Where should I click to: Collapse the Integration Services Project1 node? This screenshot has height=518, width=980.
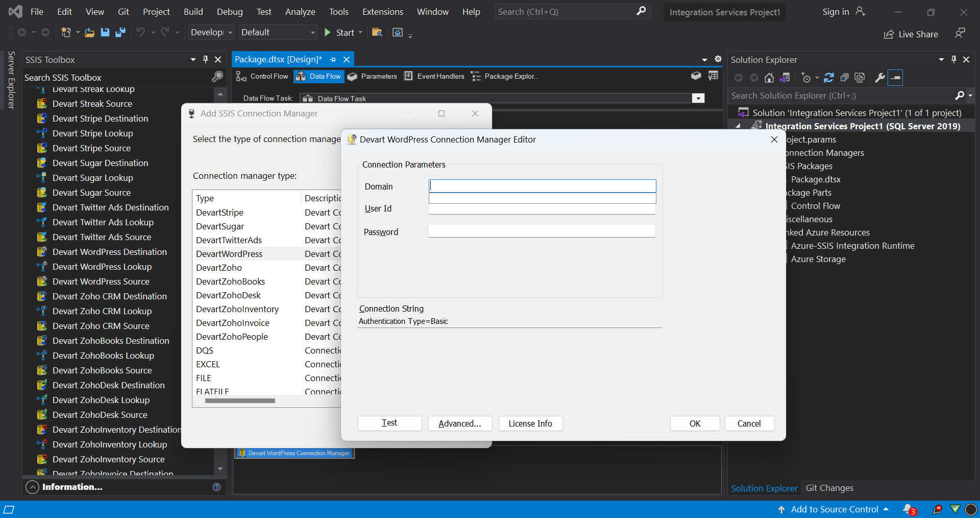pyautogui.click(x=738, y=126)
